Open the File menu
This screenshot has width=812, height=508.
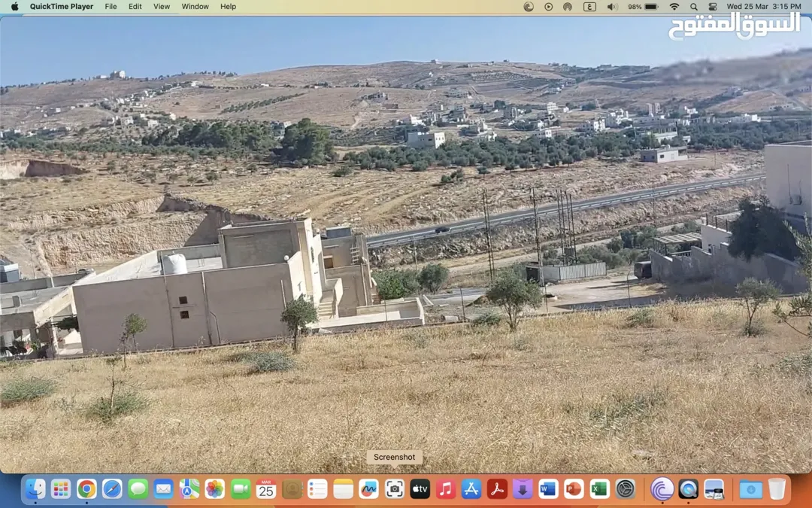111,6
